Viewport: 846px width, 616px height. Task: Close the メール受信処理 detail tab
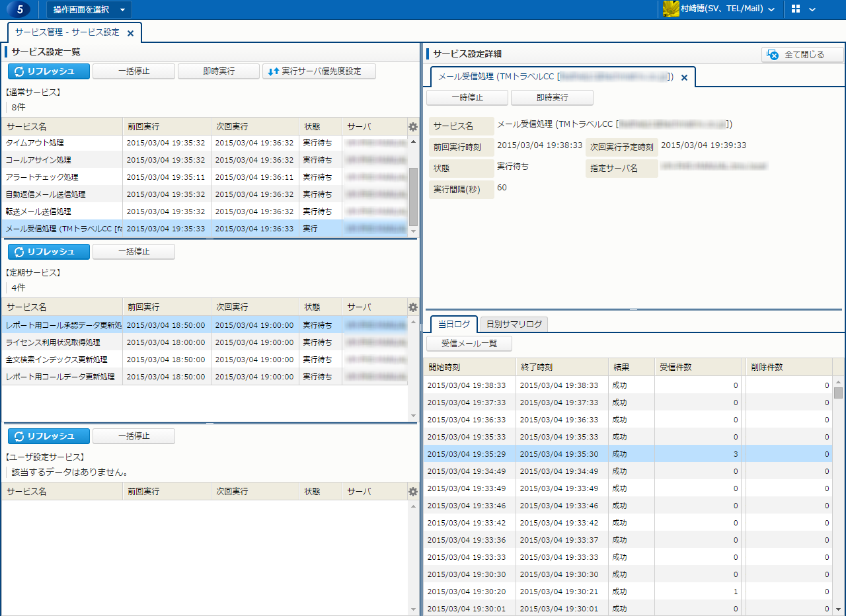pyautogui.click(x=684, y=78)
